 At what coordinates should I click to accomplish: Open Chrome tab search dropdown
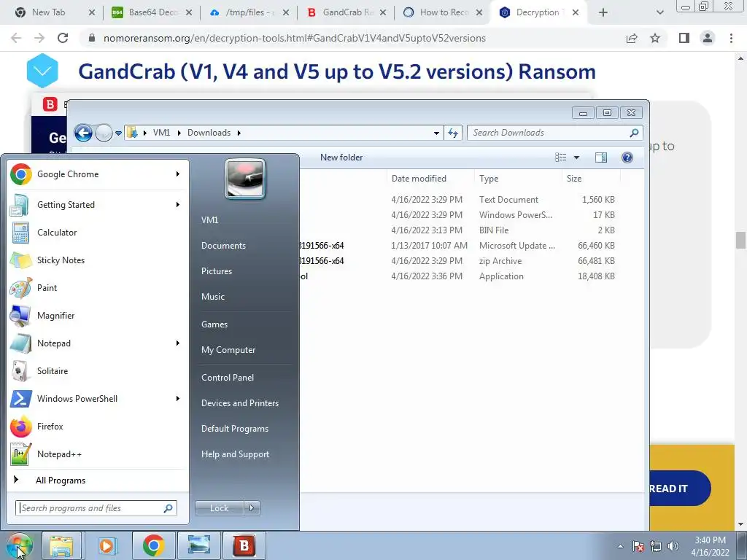[x=659, y=12]
